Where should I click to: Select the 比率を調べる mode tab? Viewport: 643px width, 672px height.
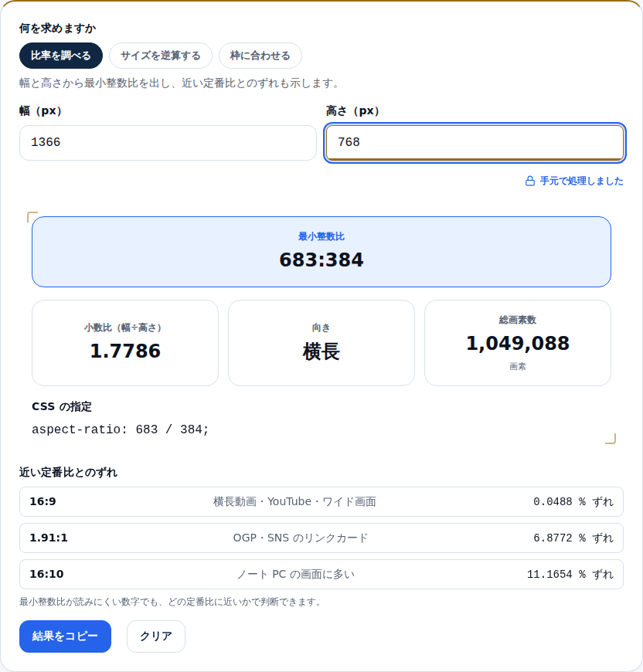pos(61,56)
